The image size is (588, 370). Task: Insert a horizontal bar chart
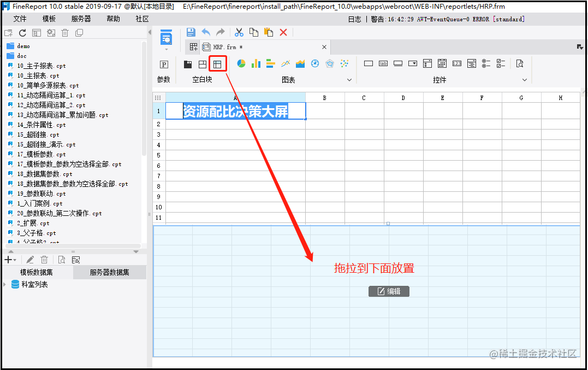(271, 63)
